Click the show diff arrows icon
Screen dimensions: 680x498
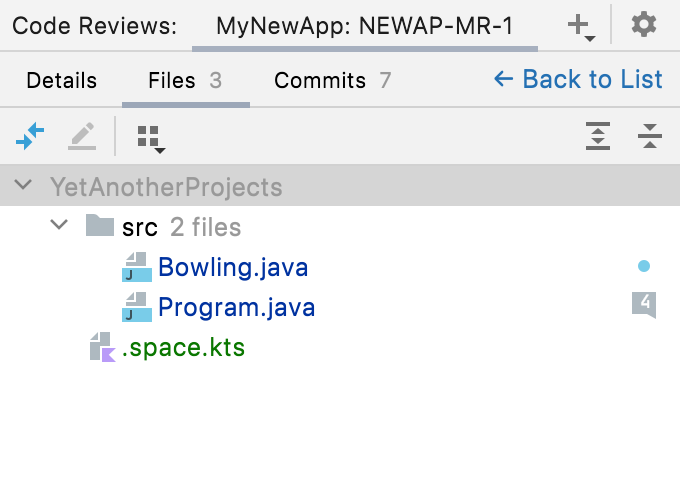tap(31, 136)
